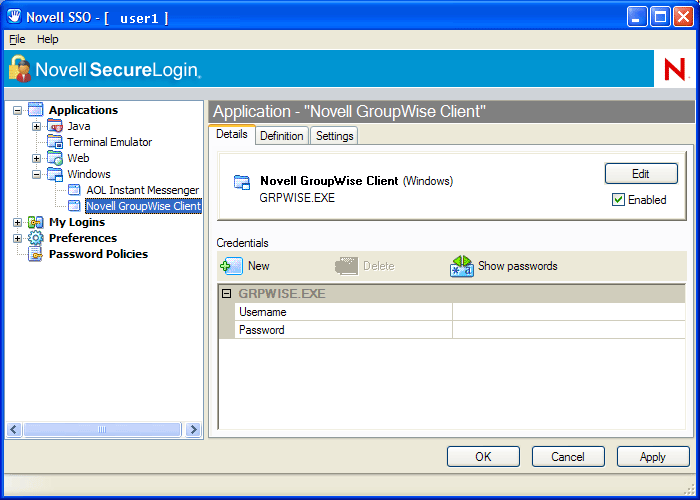The image size is (700, 500).
Task: Click the Web folder icon
Action: tap(55, 158)
